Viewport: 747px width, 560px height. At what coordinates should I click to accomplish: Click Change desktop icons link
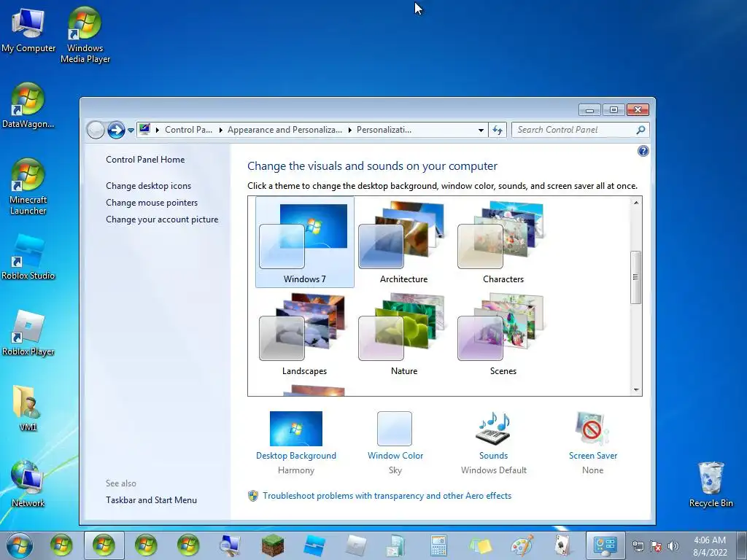click(x=148, y=186)
